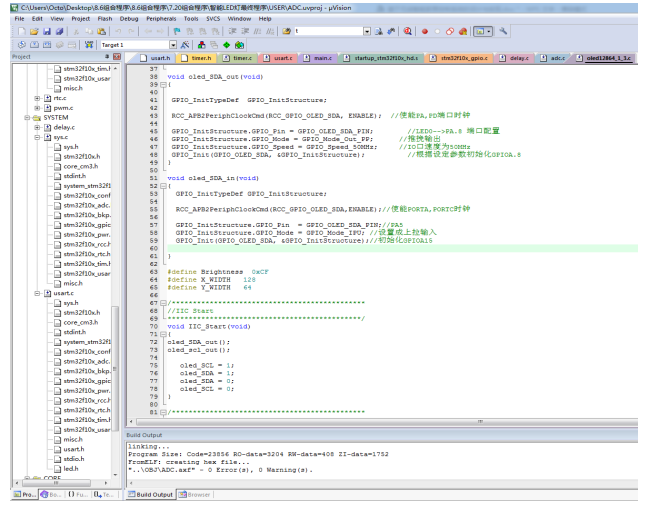Collapse the sys.c tree node
Viewport: 668px width, 508px height.
coord(37,137)
